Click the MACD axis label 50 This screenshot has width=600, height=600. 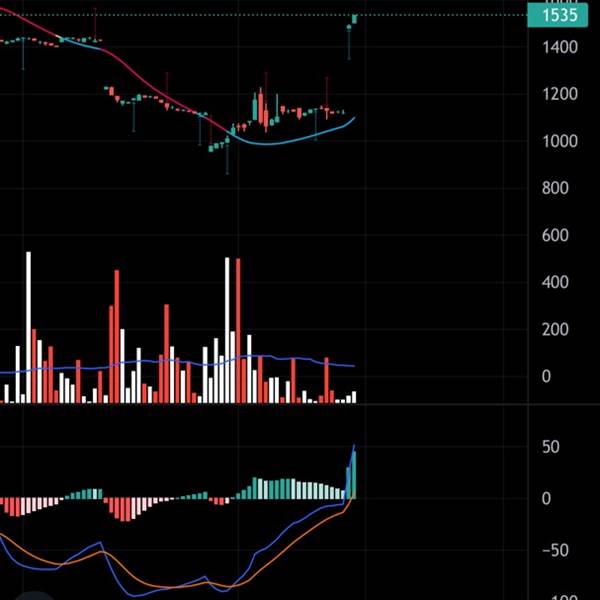(551, 447)
